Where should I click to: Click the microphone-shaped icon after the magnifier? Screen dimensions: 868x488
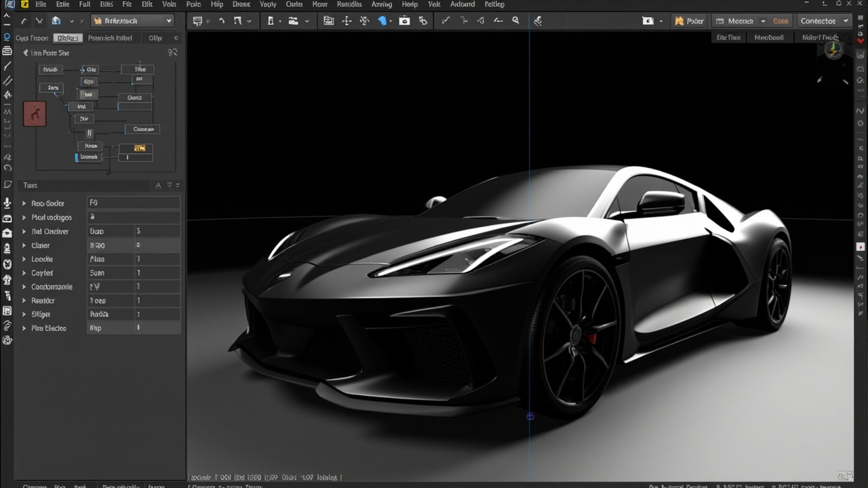tap(538, 21)
